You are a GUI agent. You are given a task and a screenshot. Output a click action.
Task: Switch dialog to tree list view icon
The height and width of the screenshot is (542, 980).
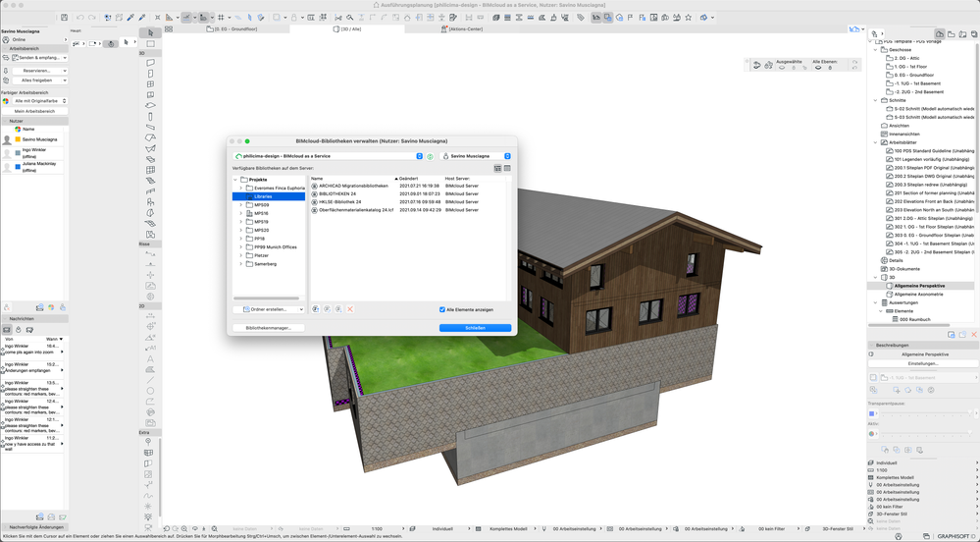(497, 168)
